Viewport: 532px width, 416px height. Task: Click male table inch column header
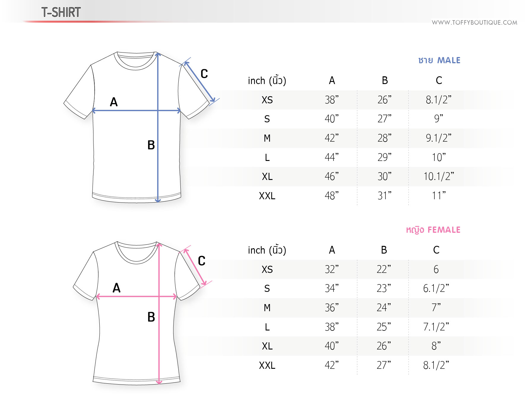coord(267,80)
